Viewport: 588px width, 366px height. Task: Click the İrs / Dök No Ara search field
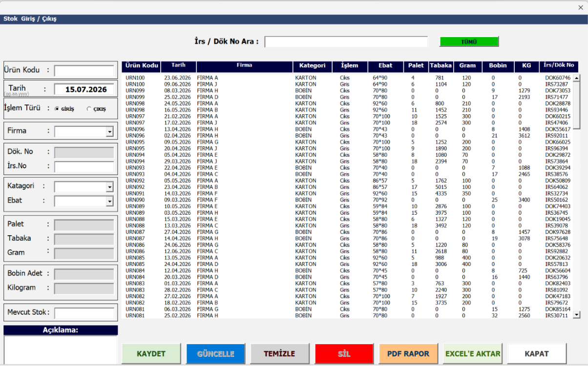point(346,42)
